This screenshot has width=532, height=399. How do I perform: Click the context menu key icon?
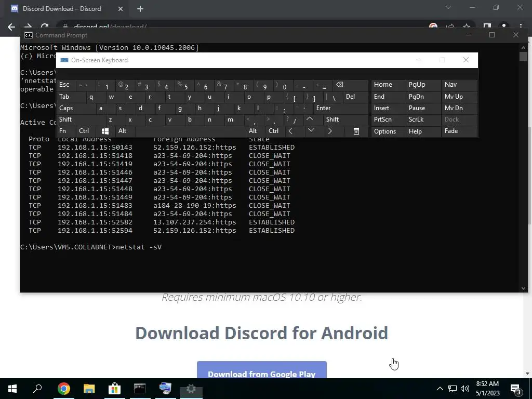356,131
